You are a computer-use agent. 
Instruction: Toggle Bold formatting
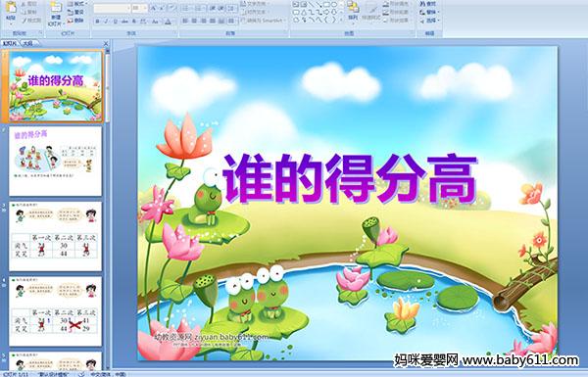(97, 22)
